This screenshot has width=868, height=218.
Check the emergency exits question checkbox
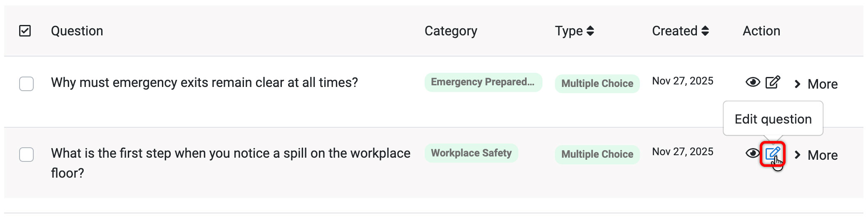pos(26,84)
